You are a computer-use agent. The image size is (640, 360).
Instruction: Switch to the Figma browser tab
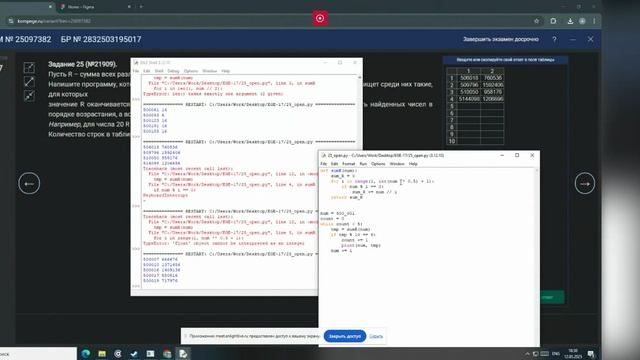click(x=95, y=7)
